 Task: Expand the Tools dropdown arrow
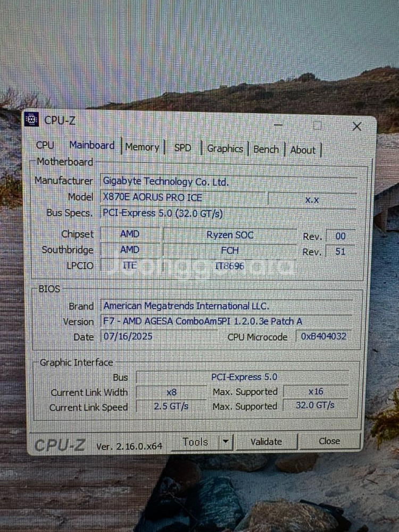coord(226,442)
